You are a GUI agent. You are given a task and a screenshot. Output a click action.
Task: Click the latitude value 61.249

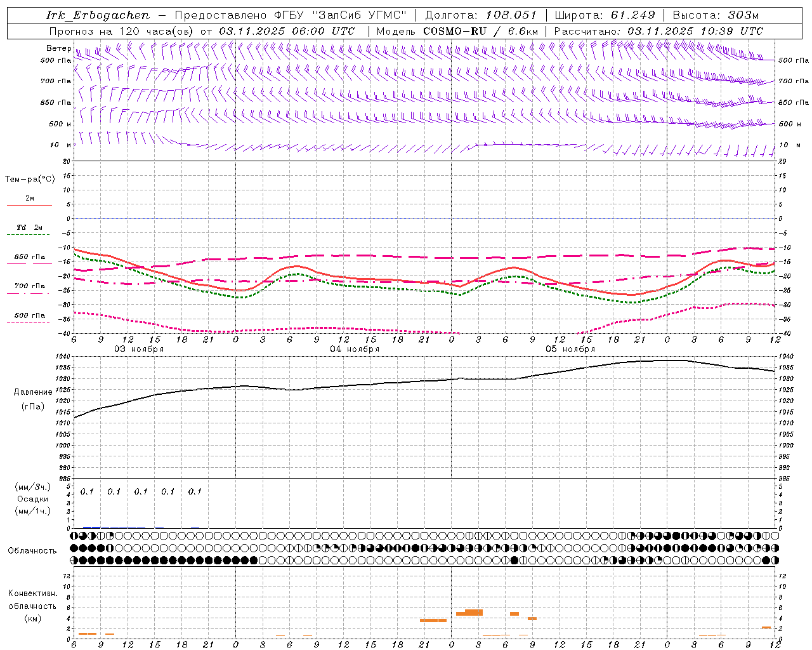632,15
